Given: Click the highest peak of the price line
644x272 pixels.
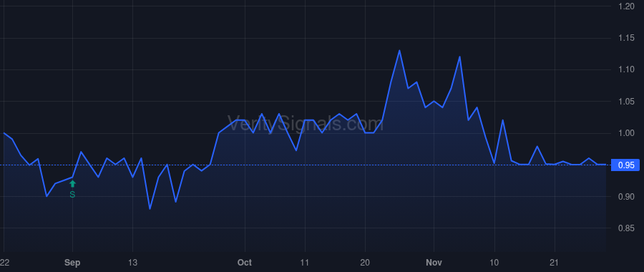Looking at the screenshot, I should [x=399, y=51].
